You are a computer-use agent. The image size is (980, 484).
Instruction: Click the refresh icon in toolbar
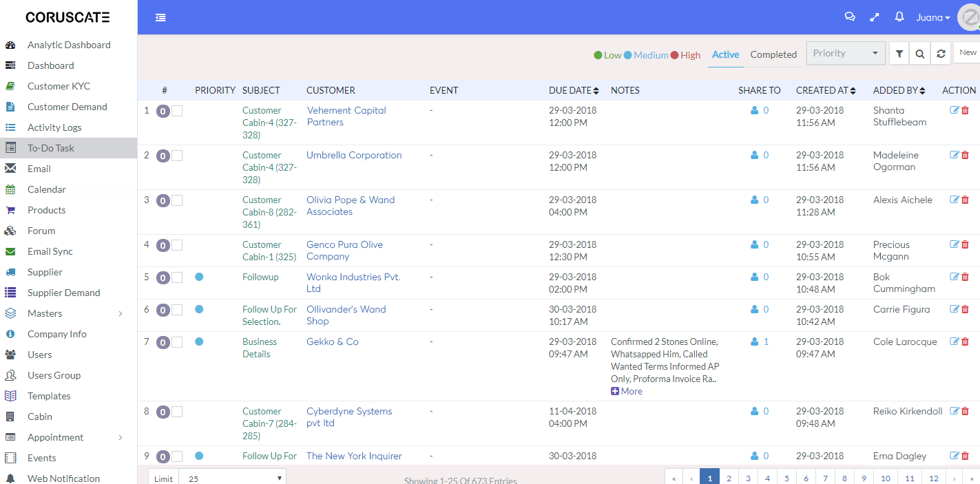941,54
